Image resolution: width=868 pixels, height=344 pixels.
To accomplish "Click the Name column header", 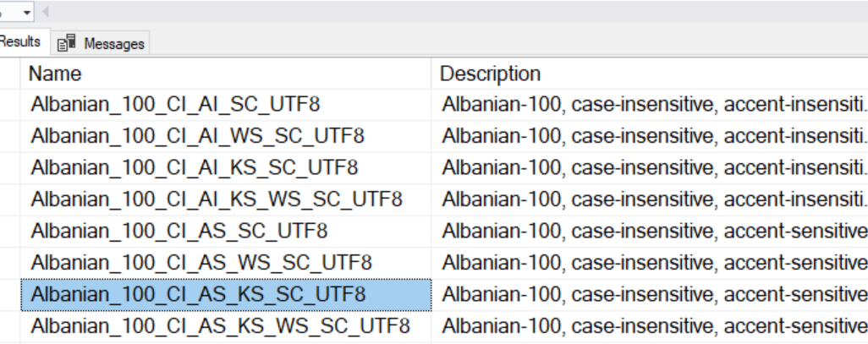I will pos(56,74).
